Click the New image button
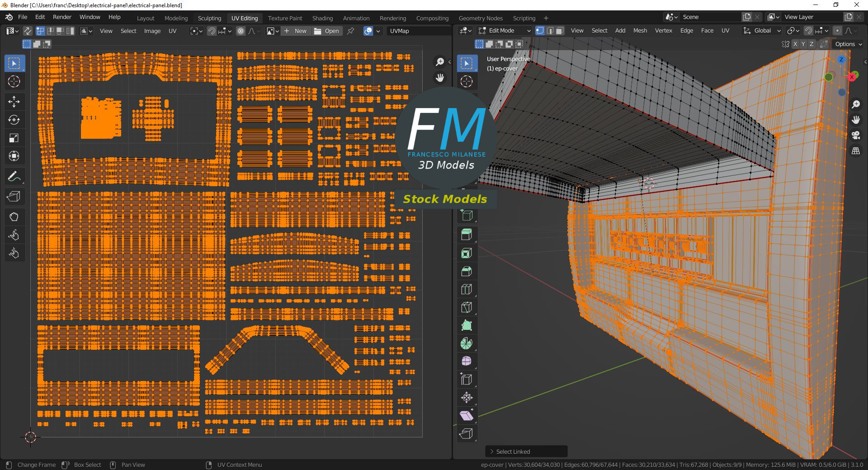The width and height of the screenshot is (868, 470). (296, 31)
